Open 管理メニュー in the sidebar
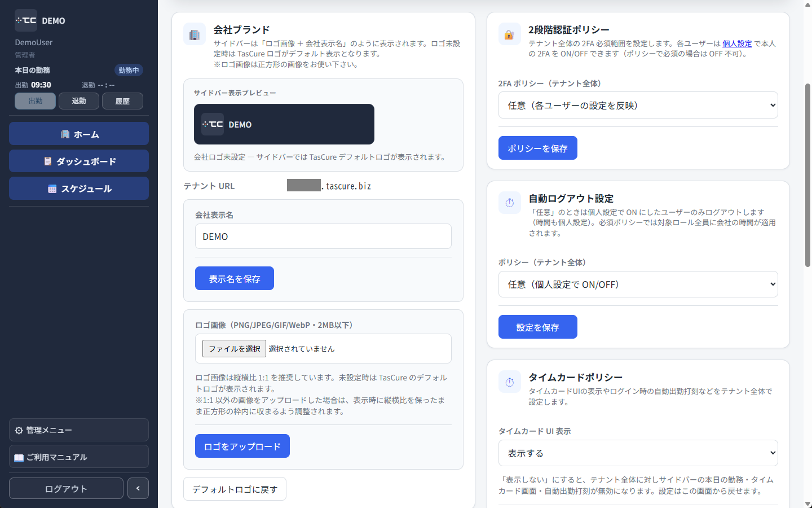Viewport: 812px width, 508px height. (79, 430)
